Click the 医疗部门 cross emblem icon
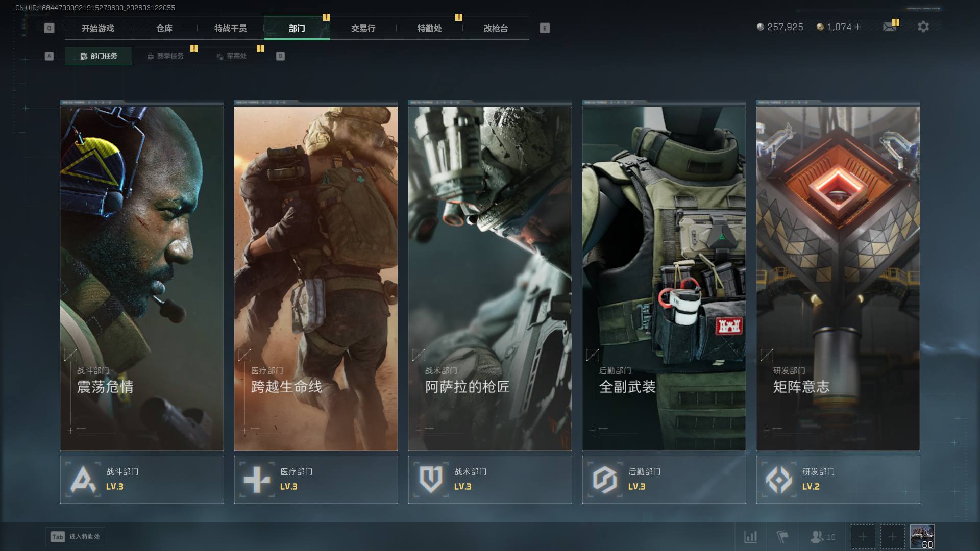This screenshot has height=551, width=980. click(257, 480)
